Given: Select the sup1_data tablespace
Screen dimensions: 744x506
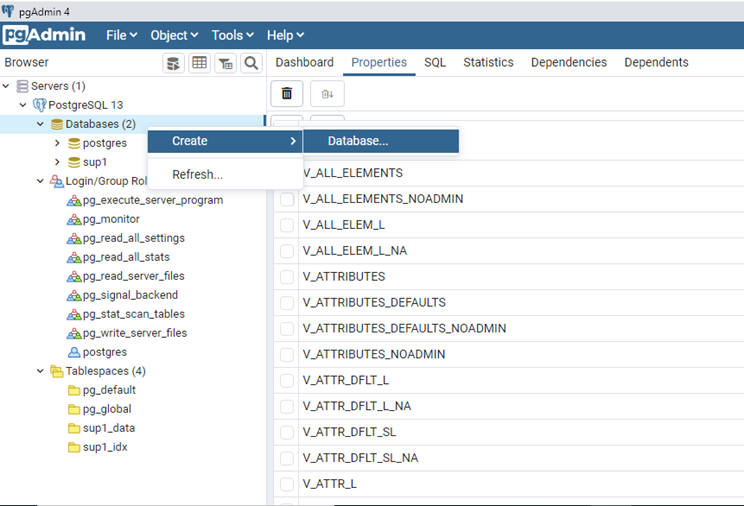Looking at the screenshot, I should (x=108, y=428).
